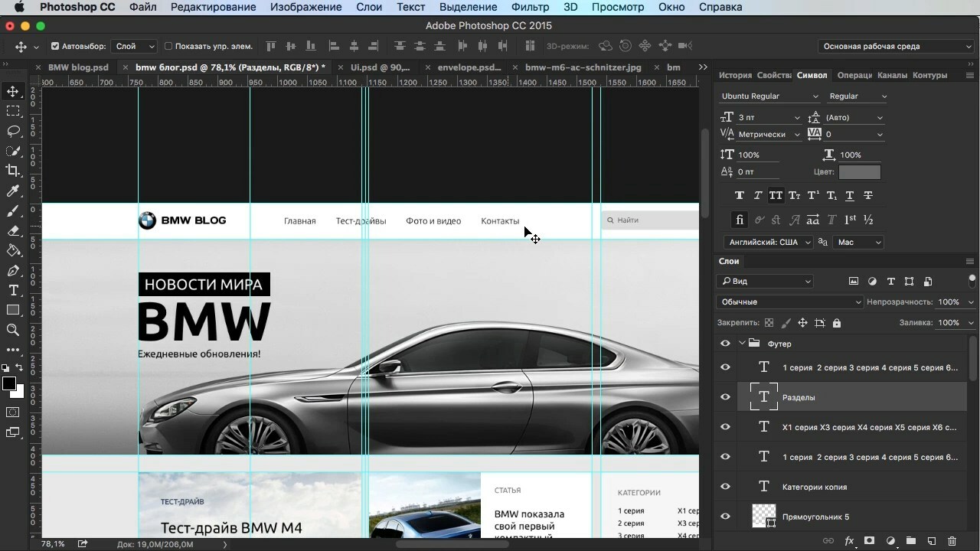
Task: Toggle lock transparent pixels
Action: (769, 323)
